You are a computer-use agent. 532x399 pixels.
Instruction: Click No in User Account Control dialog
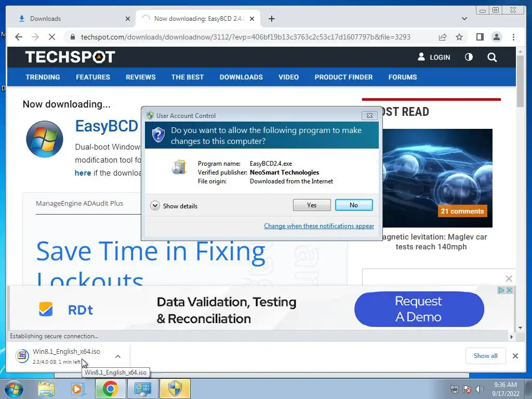(353, 205)
